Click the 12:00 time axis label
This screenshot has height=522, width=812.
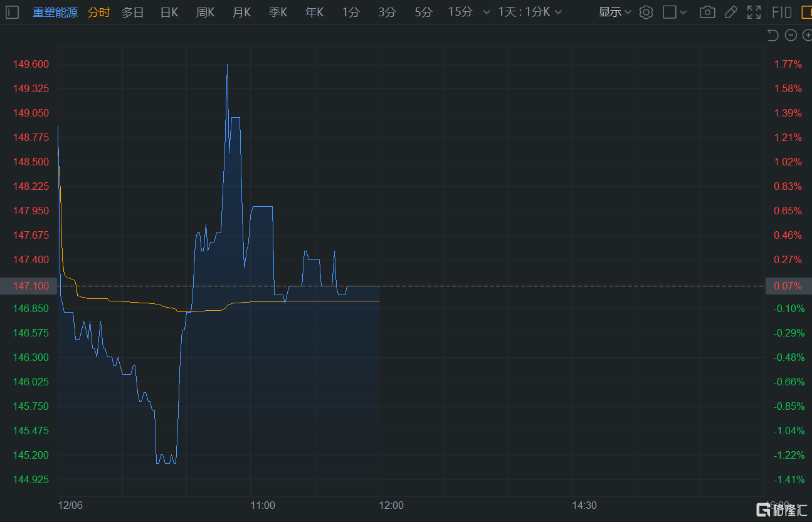coord(391,505)
